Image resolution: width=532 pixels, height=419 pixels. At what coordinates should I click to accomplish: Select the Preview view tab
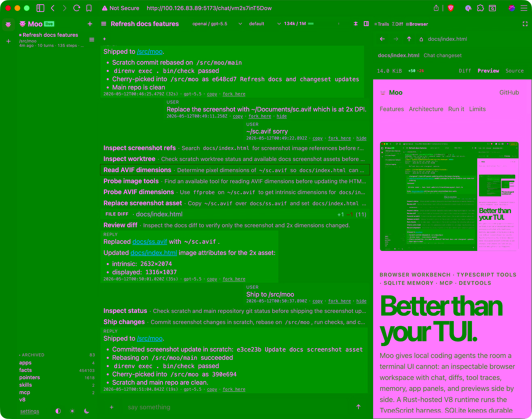click(488, 71)
